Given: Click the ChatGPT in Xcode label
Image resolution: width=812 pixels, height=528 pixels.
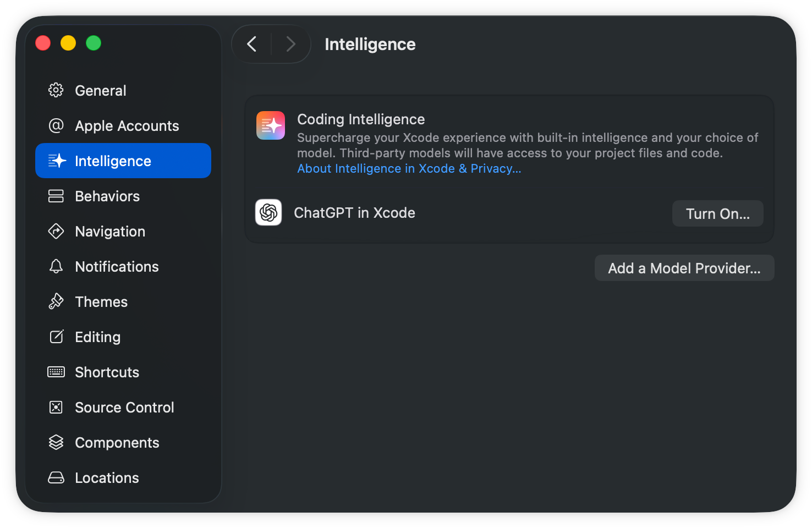Looking at the screenshot, I should coord(354,213).
